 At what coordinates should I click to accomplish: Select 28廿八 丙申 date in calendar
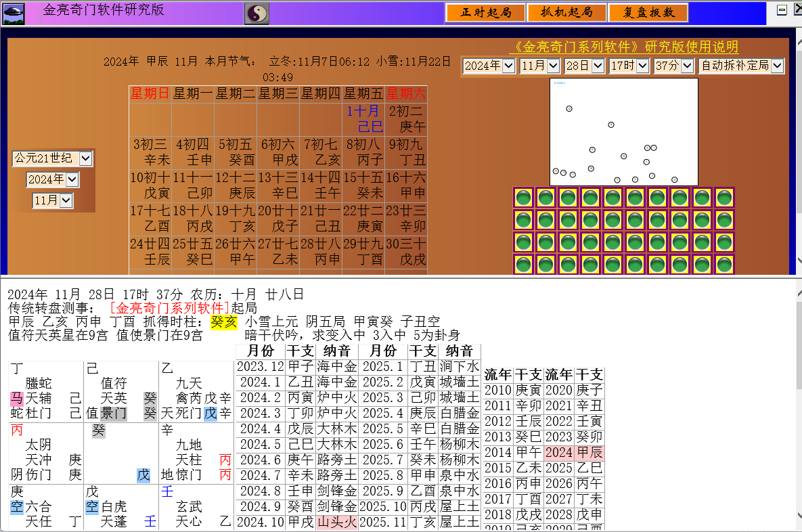[321, 252]
